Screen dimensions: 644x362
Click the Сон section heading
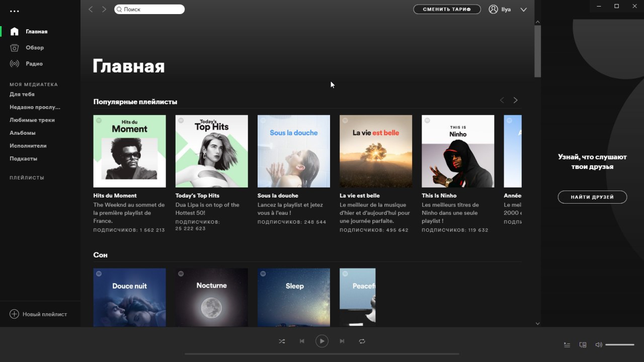[101, 255]
